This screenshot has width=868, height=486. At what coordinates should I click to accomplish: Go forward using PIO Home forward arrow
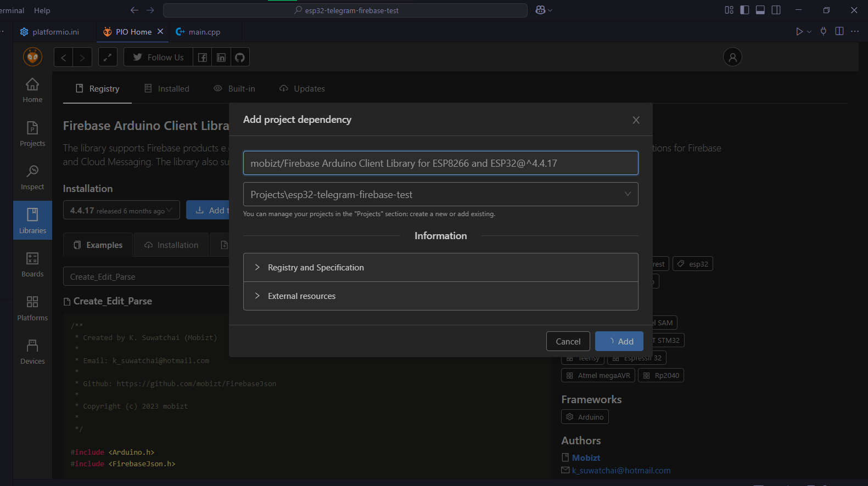click(x=82, y=57)
